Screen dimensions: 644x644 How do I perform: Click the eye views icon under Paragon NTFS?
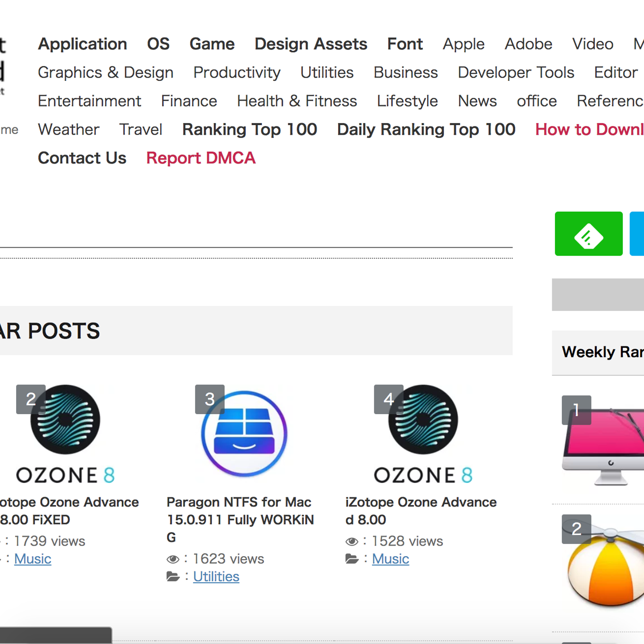tap(173, 559)
